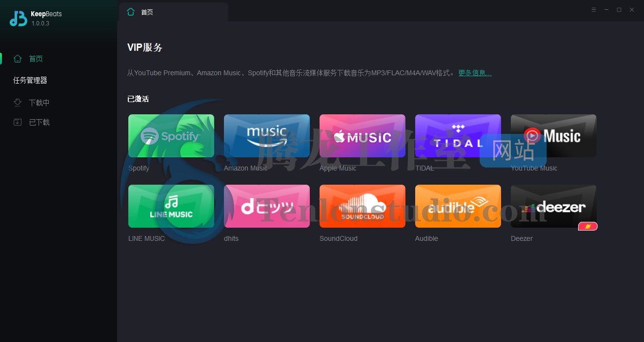The width and height of the screenshot is (644, 342).
Task: Open the hamburger menu in title bar
Action: [x=594, y=10]
